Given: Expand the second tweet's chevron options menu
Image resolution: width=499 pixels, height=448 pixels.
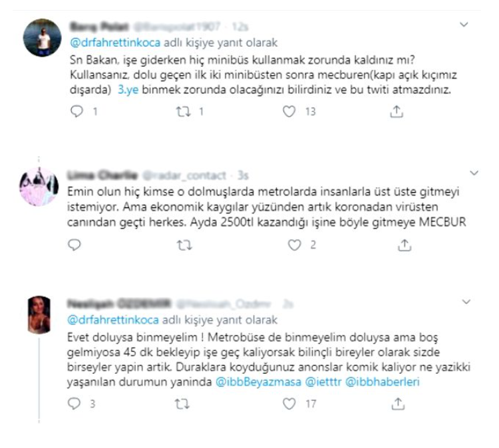Looking at the screenshot, I should pyautogui.click(x=474, y=173).
